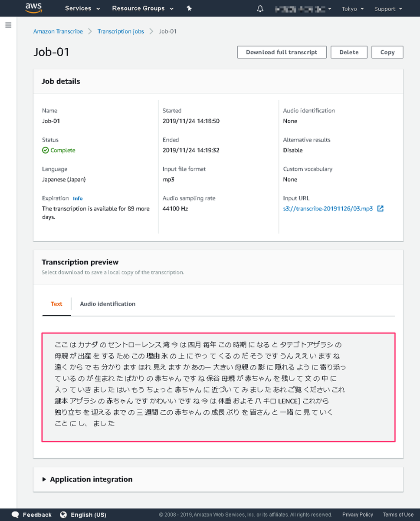Open the Tokyo region dropdown
Screen dimensions: 420x521
352,9
